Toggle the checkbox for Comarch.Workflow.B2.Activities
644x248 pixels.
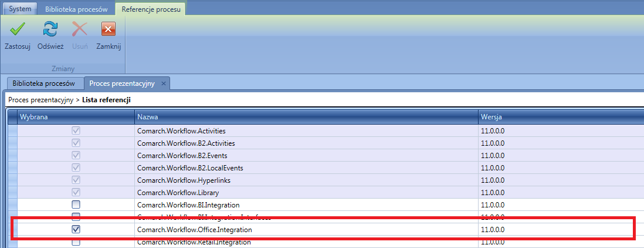[76, 143]
